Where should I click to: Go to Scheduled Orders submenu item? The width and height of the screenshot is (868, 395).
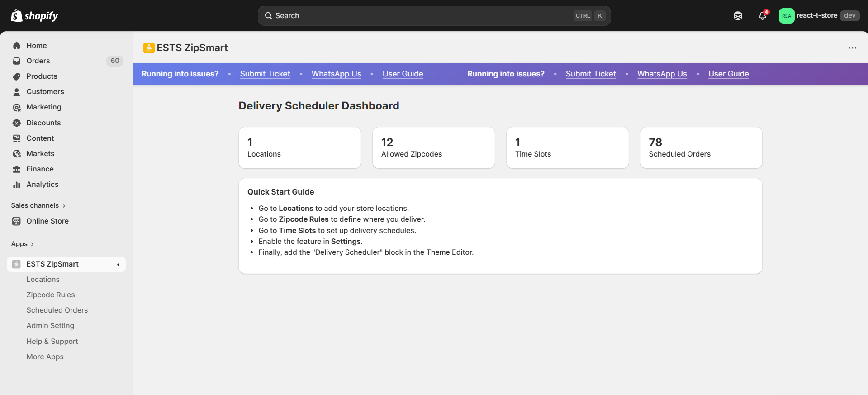click(x=57, y=310)
